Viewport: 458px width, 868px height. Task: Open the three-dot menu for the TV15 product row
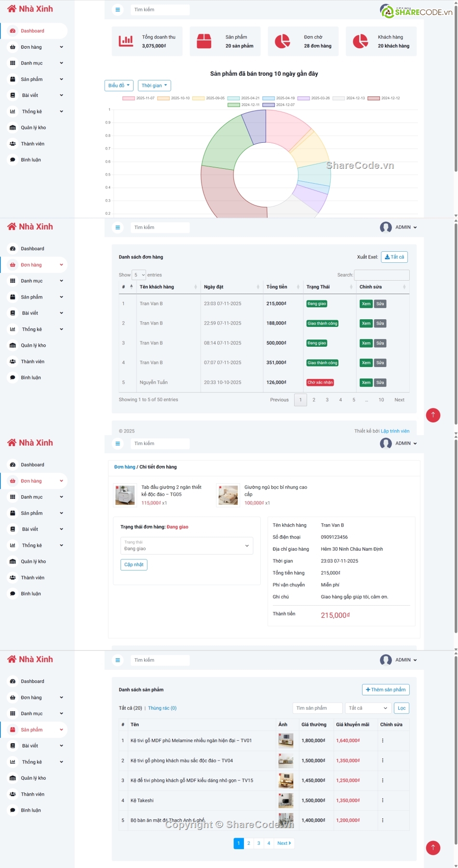(x=383, y=780)
